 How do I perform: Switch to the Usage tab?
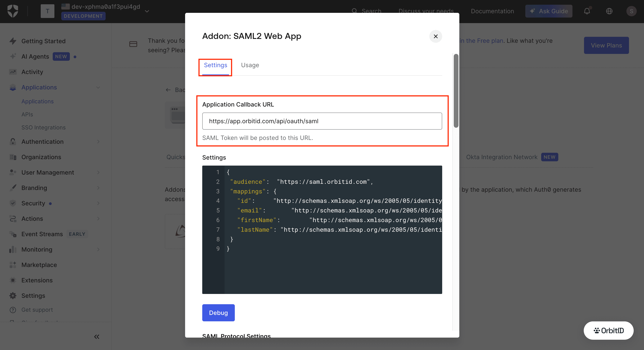pos(250,65)
